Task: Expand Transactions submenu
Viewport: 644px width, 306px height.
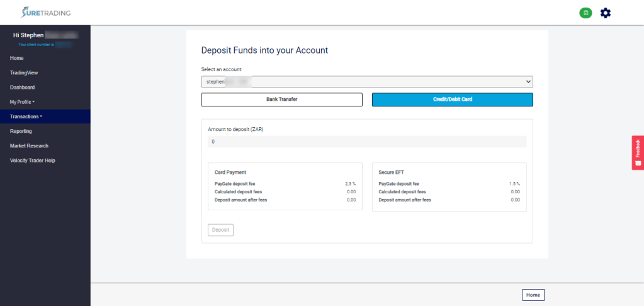Action: tap(26, 116)
